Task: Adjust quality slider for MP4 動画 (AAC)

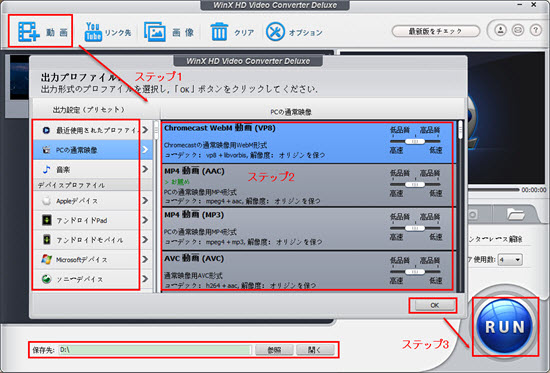Action: click(415, 184)
